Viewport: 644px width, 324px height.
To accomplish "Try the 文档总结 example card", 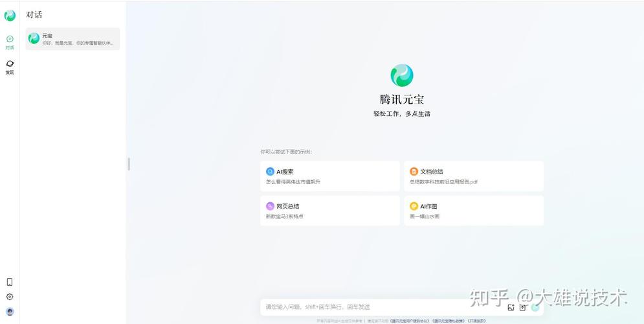I will [474, 176].
